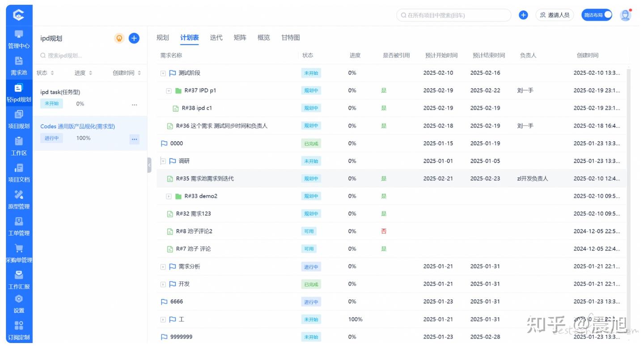
Task: Click the 需求名称 column header
Action: (171, 55)
